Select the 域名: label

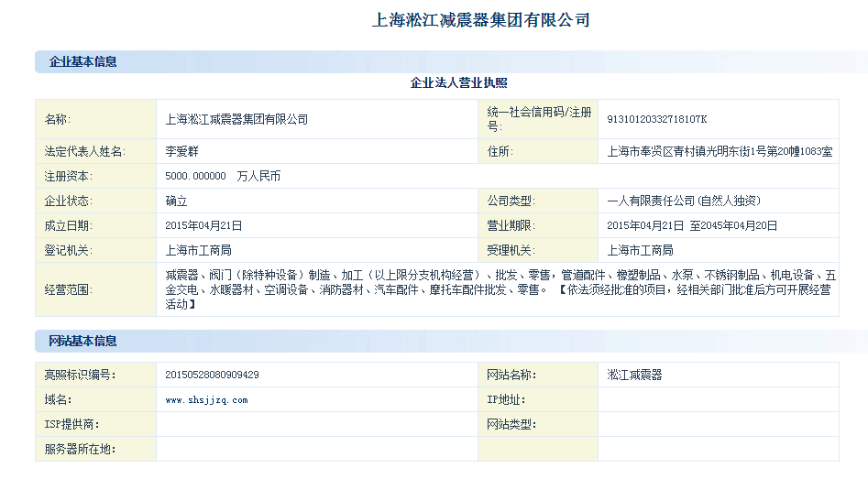[58, 399]
